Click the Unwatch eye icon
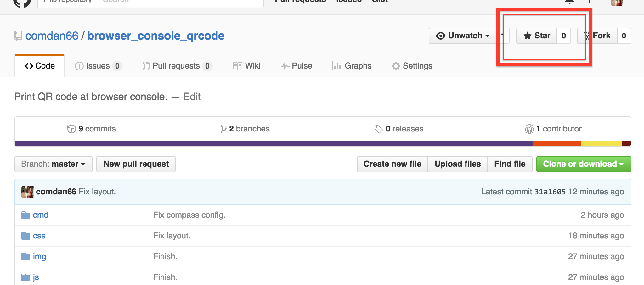This screenshot has width=644, height=285. pyautogui.click(x=441, y=36)
